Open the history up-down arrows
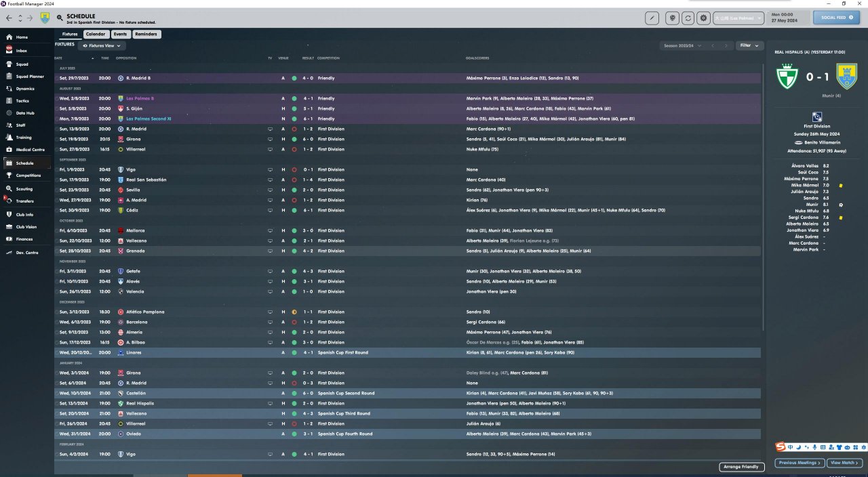The width and height of the screenshot is (868, 477). pyautogui.click(x=20, y=18)
